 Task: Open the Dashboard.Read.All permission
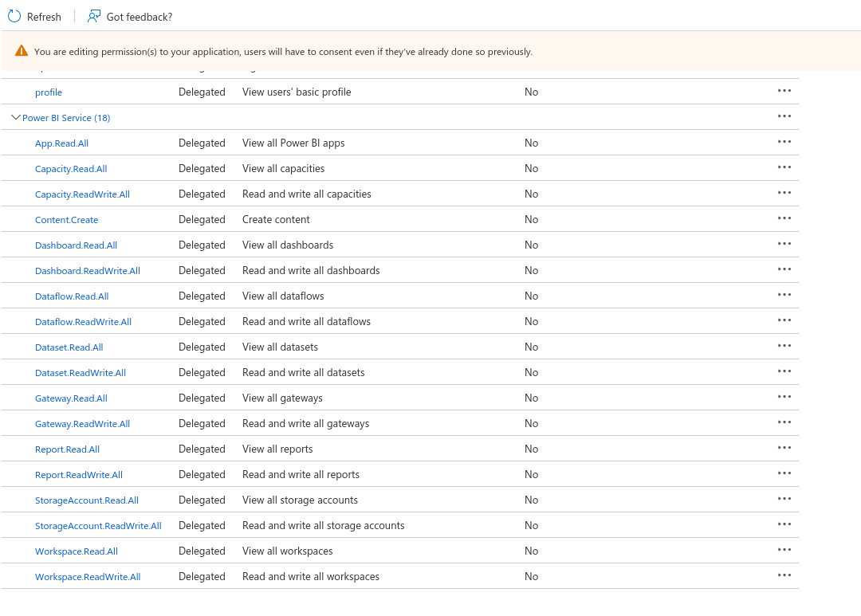(x=77, y=245)
